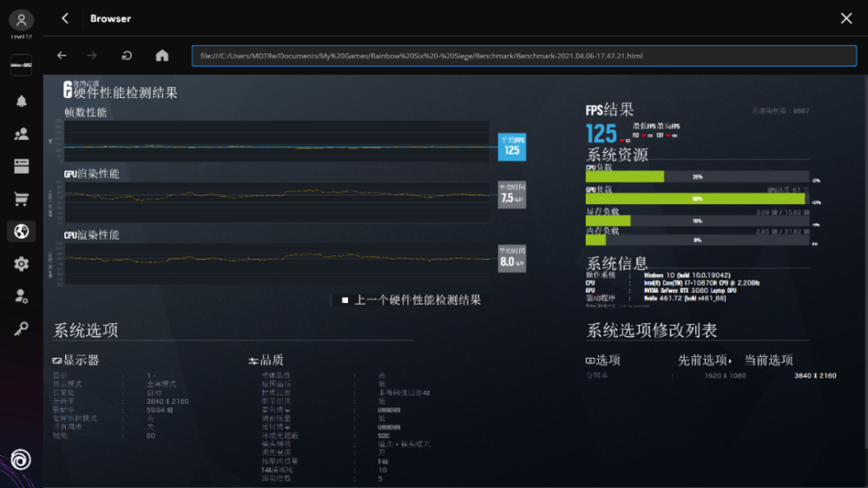Reload the benchmark page

(x=127, y=56)
